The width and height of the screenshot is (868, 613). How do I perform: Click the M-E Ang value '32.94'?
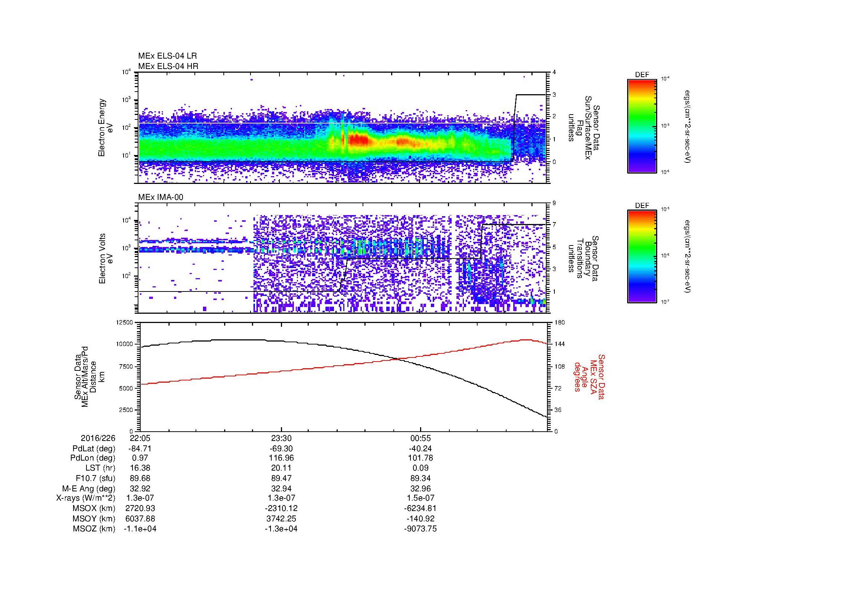click(x=281, y=488)
